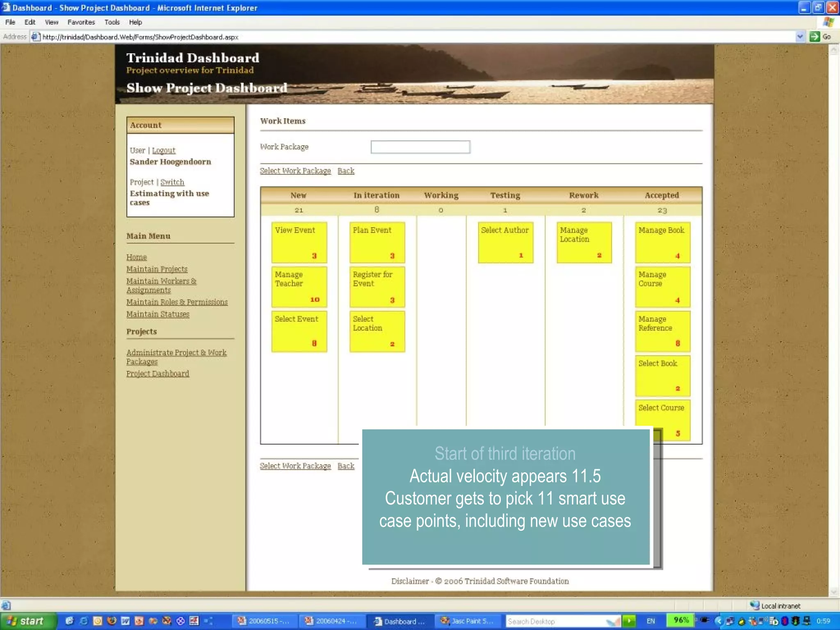Image resolution: width=840 pixels, height=630 pixels.
Task: Click the Switch project link
Action: pyautogui.click(x=172, y=182)
